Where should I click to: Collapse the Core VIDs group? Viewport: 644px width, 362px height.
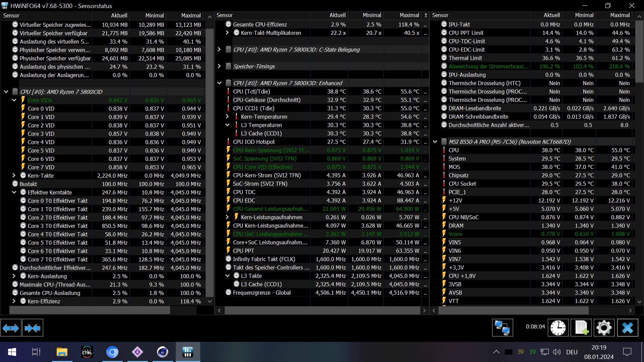pos(14,100)
